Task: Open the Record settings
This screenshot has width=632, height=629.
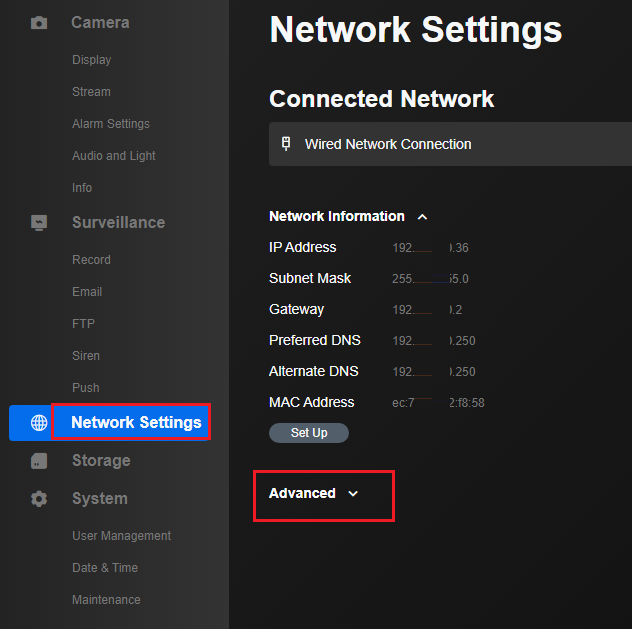Action: pos(91,260)
